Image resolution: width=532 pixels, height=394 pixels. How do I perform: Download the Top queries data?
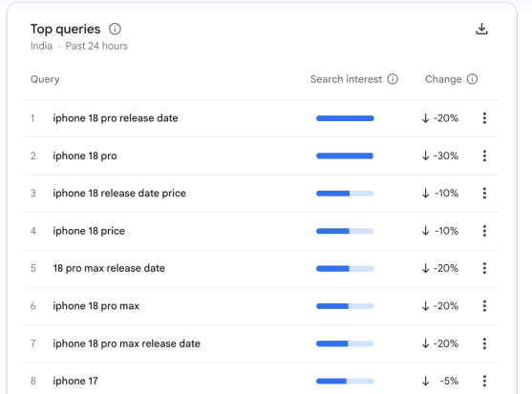point(481,30)
